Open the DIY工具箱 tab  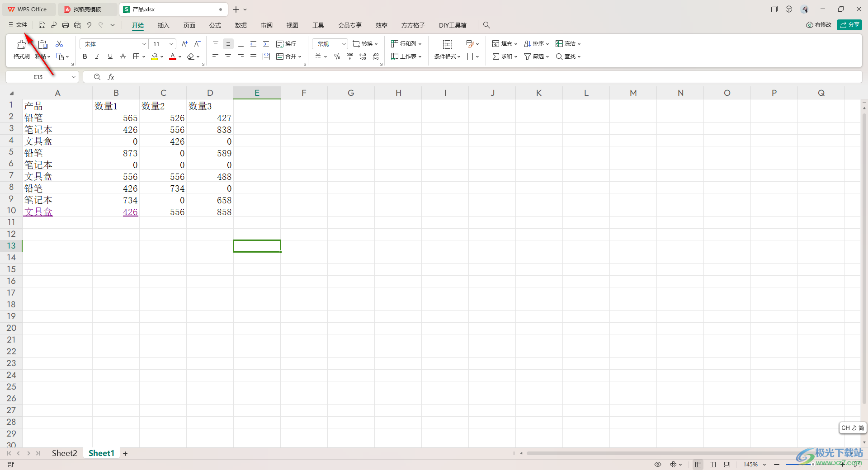click(x=453, y=25)
